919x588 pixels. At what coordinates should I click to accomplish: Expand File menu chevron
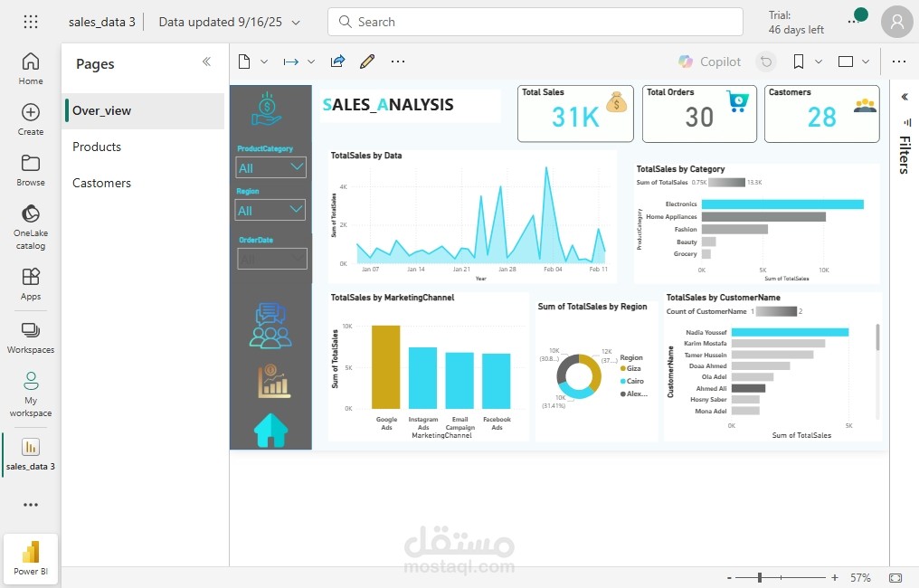click(264, 62)
